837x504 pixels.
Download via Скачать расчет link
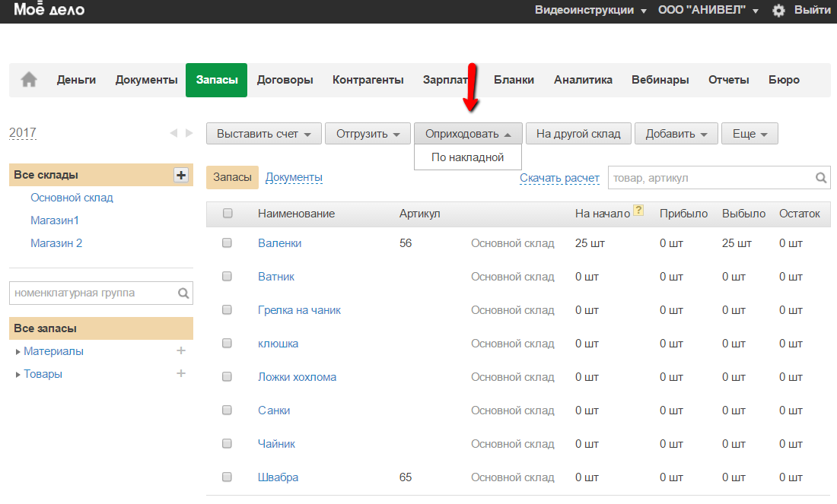559,178
